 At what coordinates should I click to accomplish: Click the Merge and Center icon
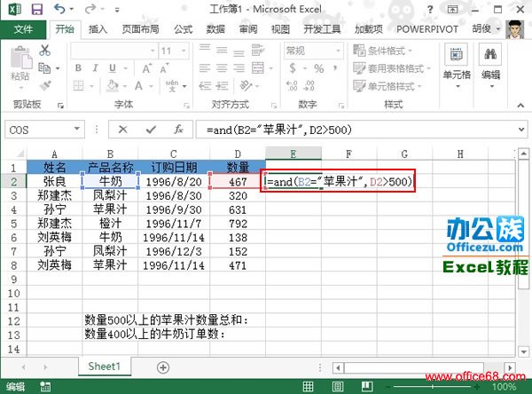click(x=258, y=68)
